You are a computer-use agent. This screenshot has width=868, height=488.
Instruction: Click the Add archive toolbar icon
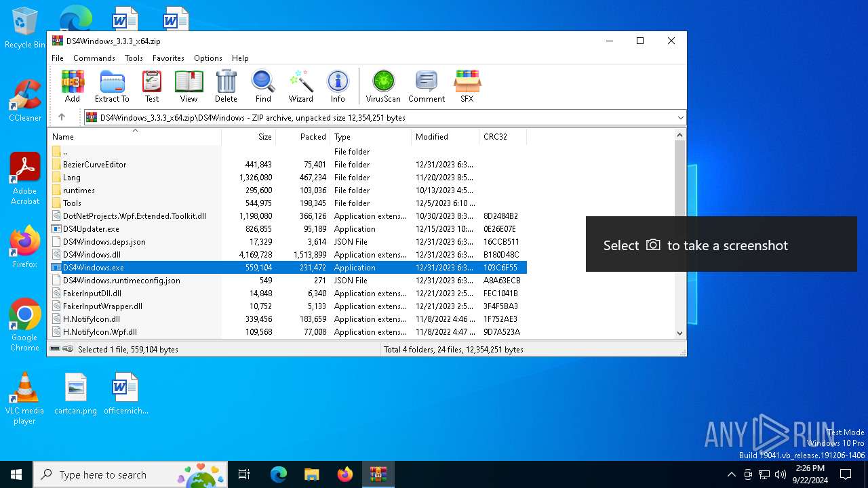click(73, 86)
